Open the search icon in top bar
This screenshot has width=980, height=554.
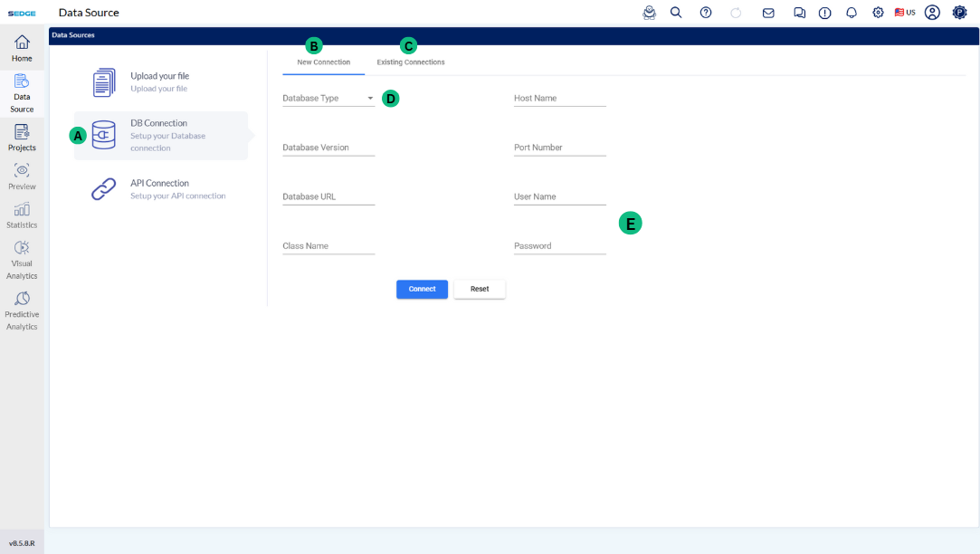(676, 13)
